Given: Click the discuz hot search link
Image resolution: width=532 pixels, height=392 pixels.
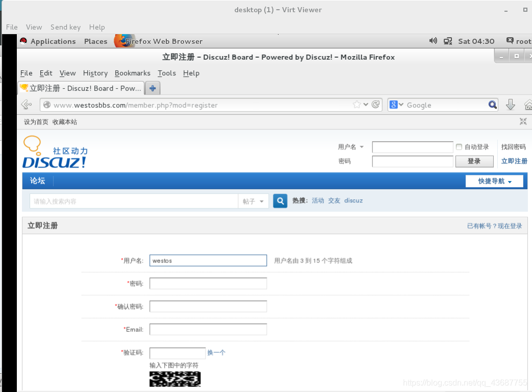Looking at the screenshot, I should tap(353, 201).
